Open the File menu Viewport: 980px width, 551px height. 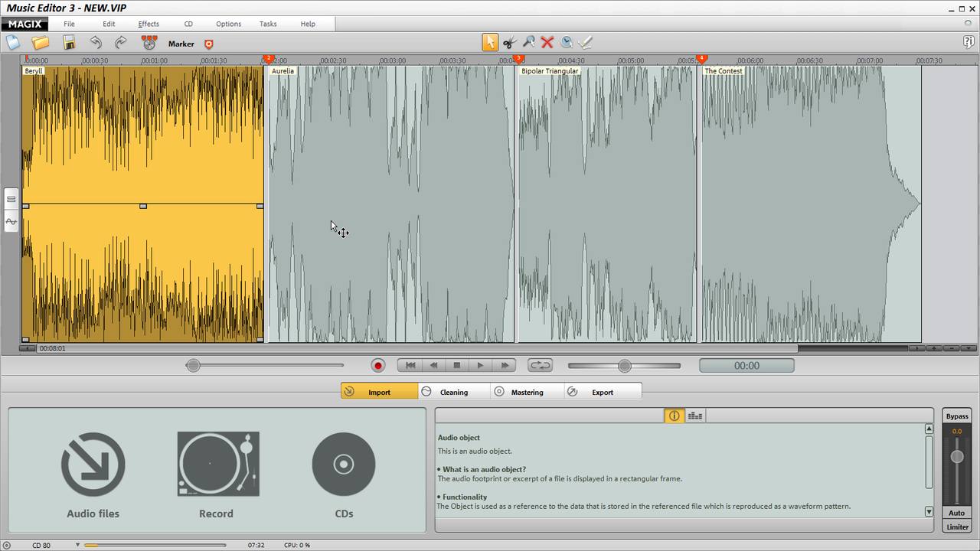(x=69, y=24)
